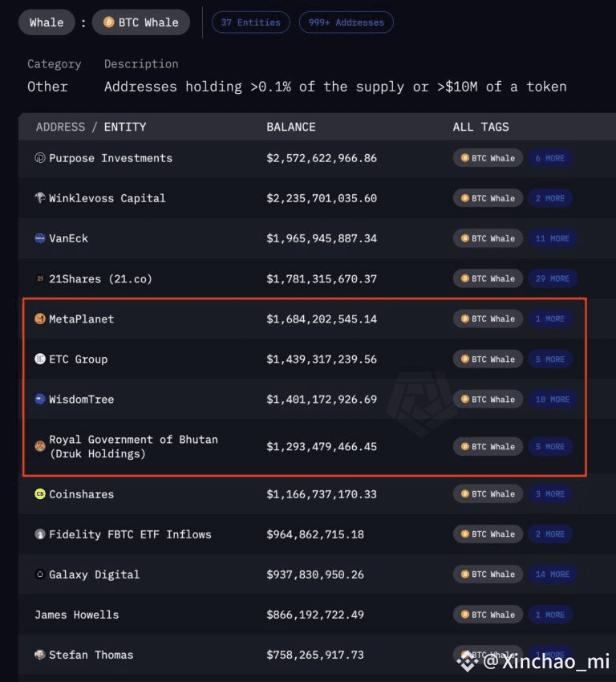Image resolution: width=616 pixels, height=682 pixels.
Task: Sort by the BALANCE column header
Action: 290,127
